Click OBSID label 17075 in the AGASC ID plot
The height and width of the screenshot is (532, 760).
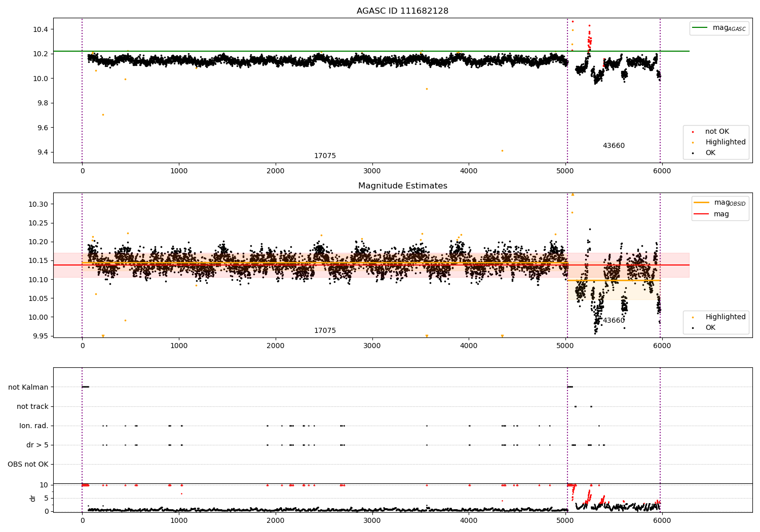pyautogui.click(x=325, y=156)
